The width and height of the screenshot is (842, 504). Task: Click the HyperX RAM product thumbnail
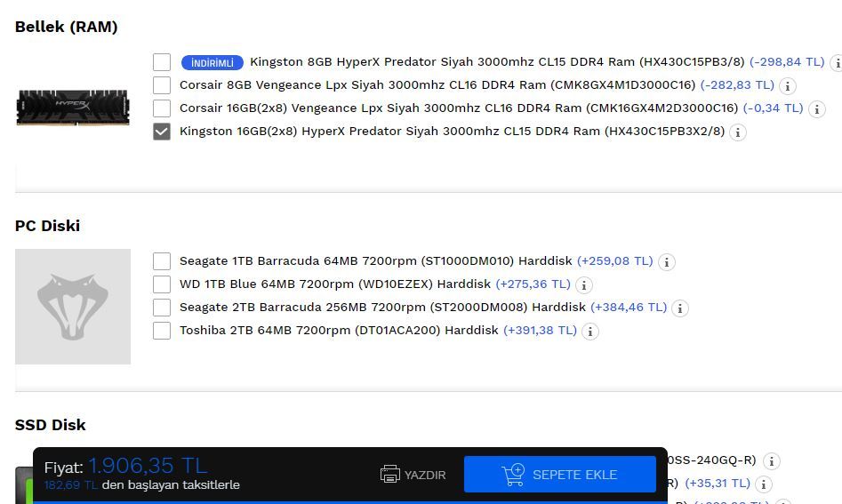73,108
